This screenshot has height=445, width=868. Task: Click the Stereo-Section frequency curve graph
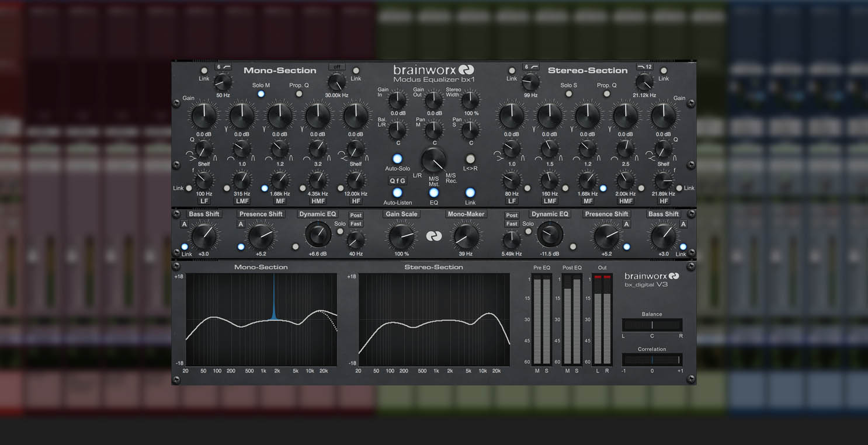434,320
